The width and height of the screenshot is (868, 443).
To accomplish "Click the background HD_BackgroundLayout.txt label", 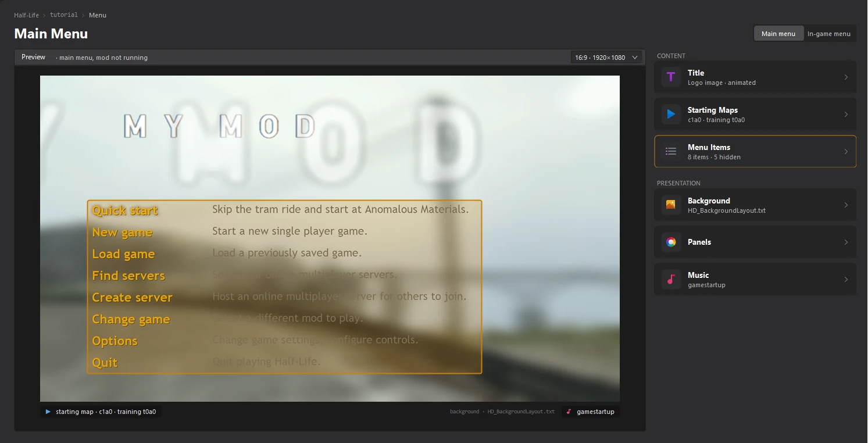I will 502,412.
